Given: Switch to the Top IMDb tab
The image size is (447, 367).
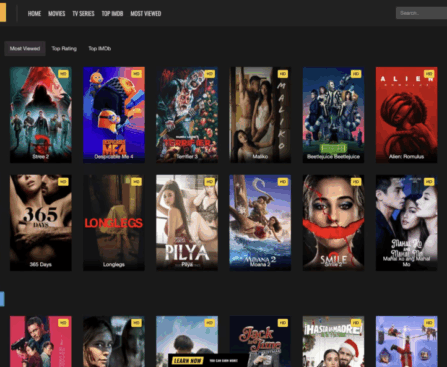Looking at the screenshot, I should (100, 48).
